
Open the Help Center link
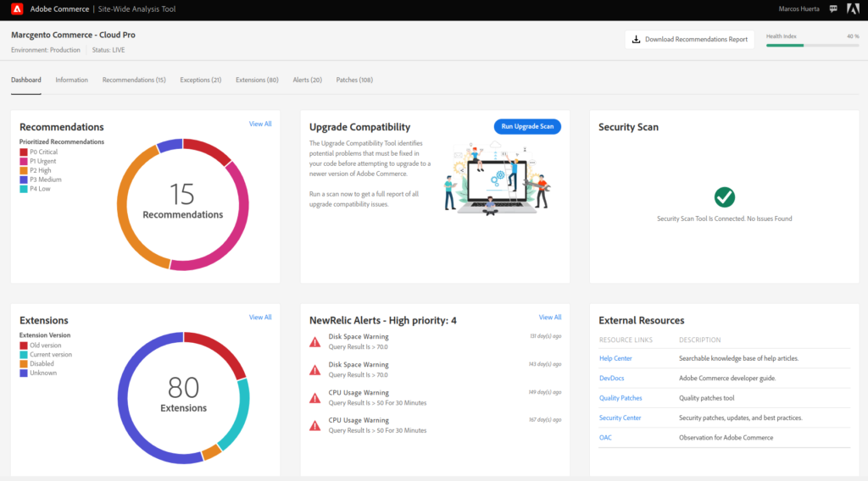click(x=615, y=358)
